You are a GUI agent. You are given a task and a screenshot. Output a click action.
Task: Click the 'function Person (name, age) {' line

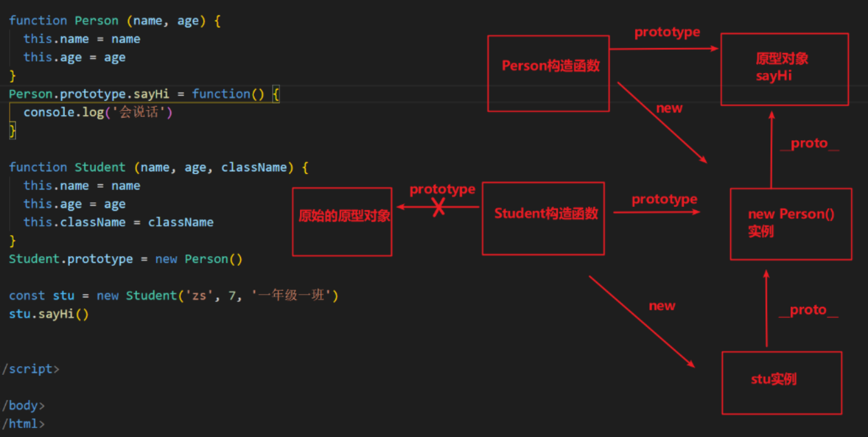[x=115, y=21]
